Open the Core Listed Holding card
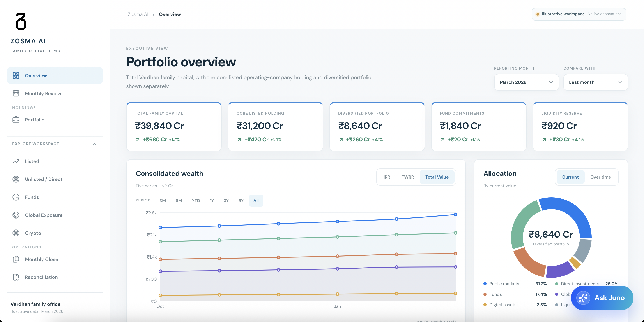This screenshot has width=644, height=322. 276,127
